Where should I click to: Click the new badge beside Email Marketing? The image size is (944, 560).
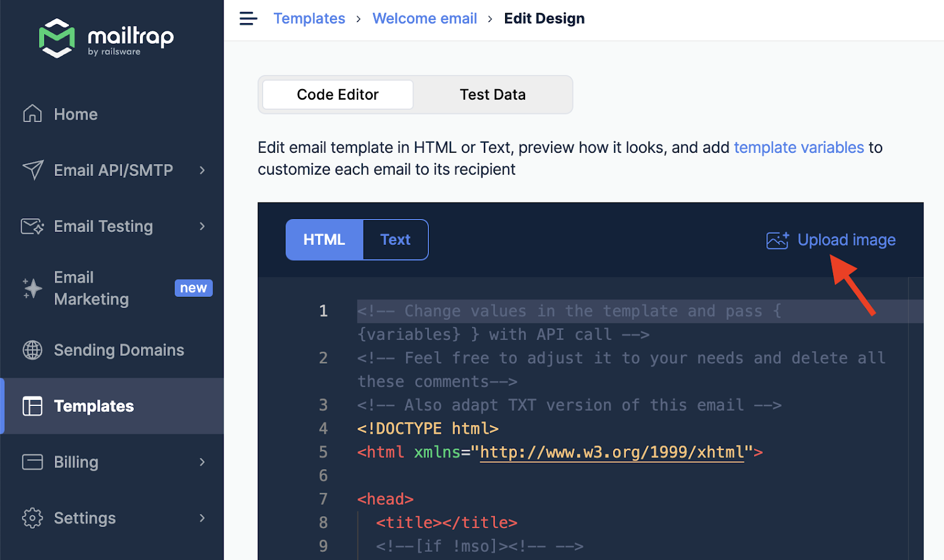tap(194, 288)
